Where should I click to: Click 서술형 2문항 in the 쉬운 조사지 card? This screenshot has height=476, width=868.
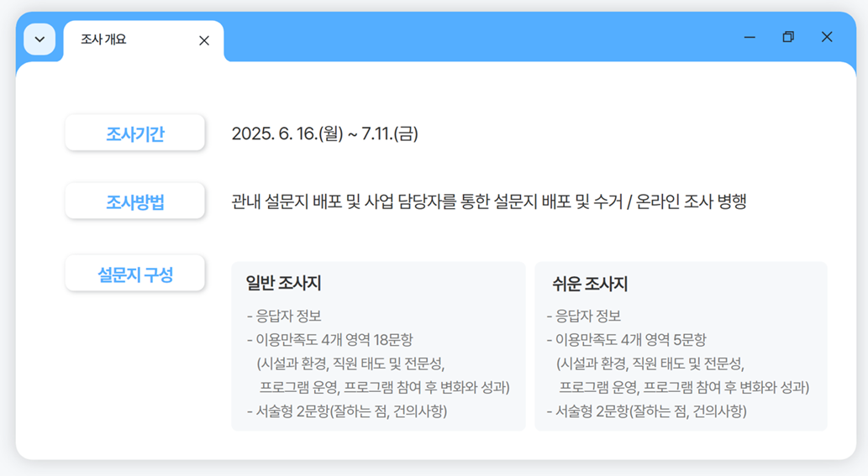tap(646, 411)
